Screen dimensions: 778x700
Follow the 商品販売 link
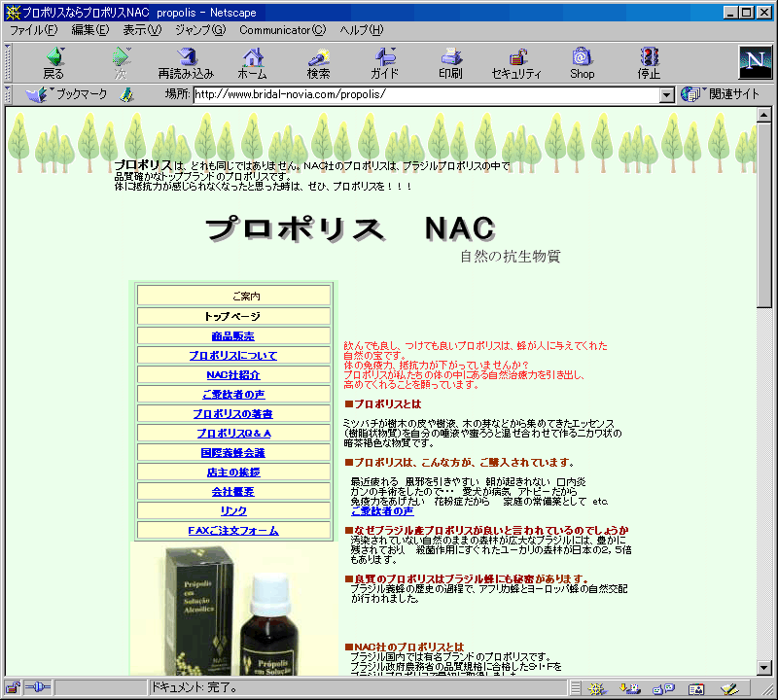pyautogui.click(x=232, y=335)
